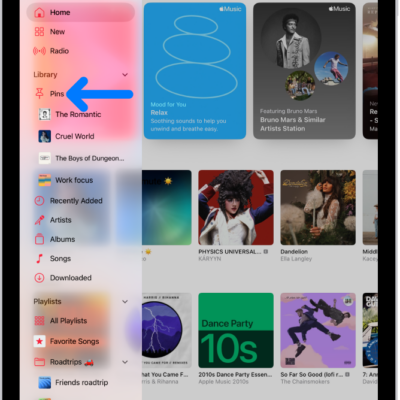Click KARYYN artist name
Viewport: 400px width, 400px height.
(210, 259)
